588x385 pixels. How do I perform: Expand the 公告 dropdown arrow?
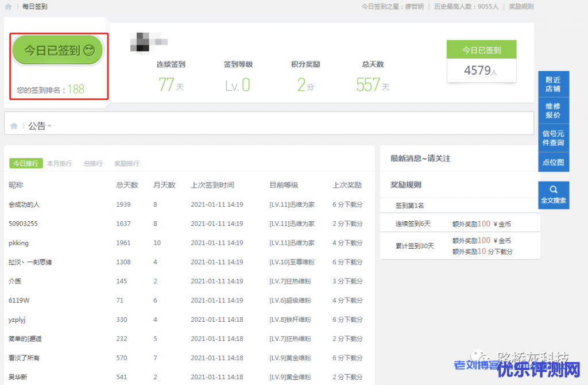point(49,126)
